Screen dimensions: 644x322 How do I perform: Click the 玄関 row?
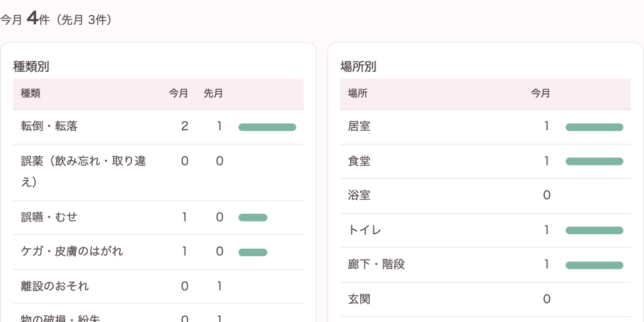click(486, 299)
